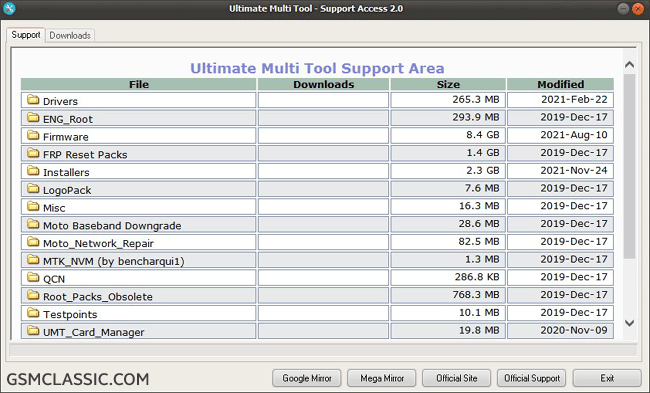The image size is (650, 393).
Task: Click the Downloads column header
Action: [x=323, y=84]
